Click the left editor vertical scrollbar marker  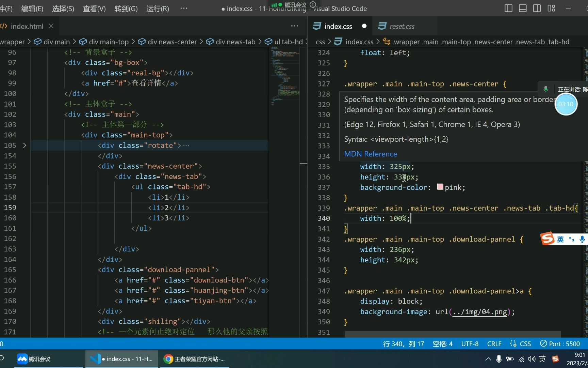[x=304, y=164]
